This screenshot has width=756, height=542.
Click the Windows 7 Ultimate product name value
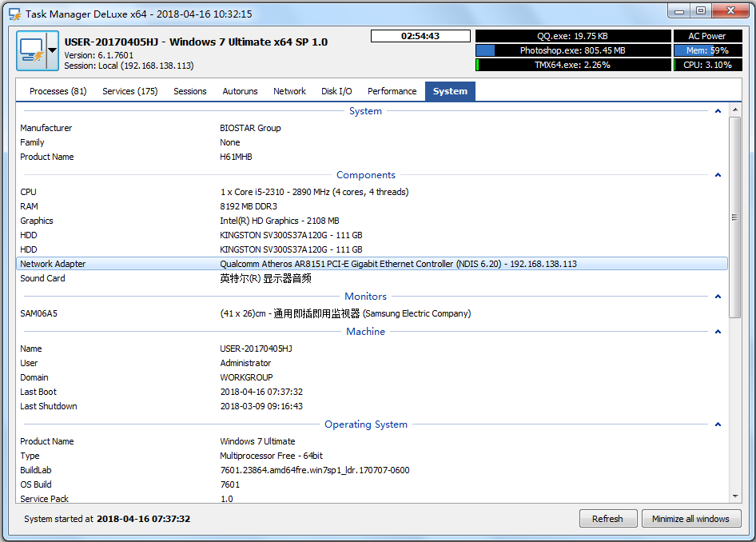coord(257,441)
